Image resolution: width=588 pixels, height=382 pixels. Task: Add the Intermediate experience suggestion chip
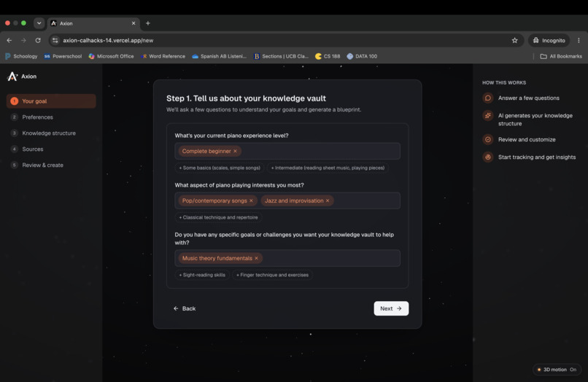328,168
